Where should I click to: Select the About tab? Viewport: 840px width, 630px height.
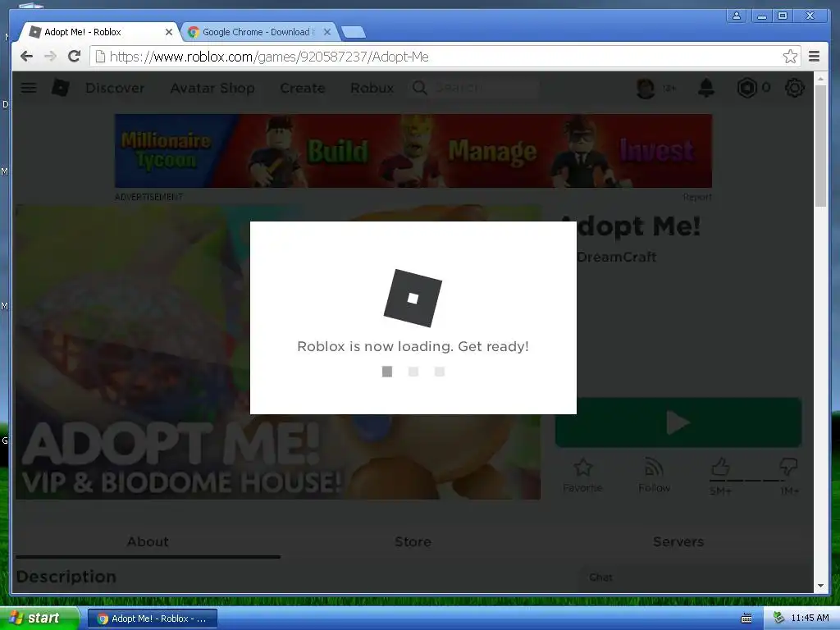click(148, 541)
